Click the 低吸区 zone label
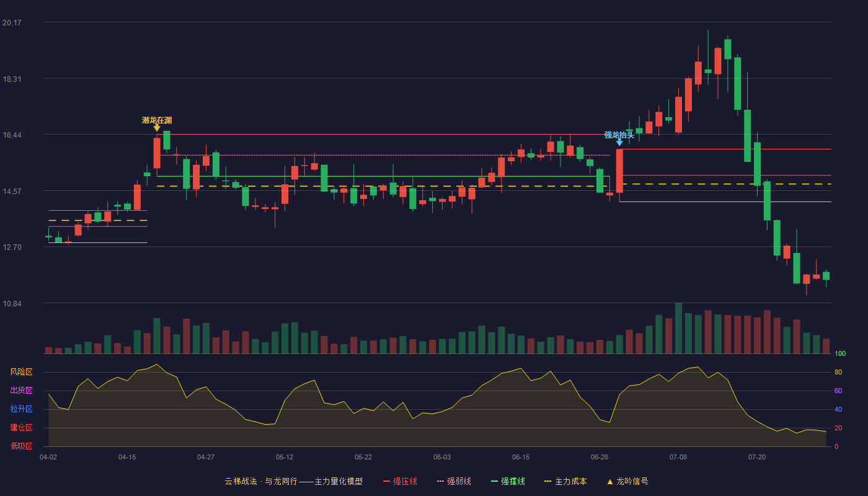Screen dimensions: 868x496 (x=21, y=446)
